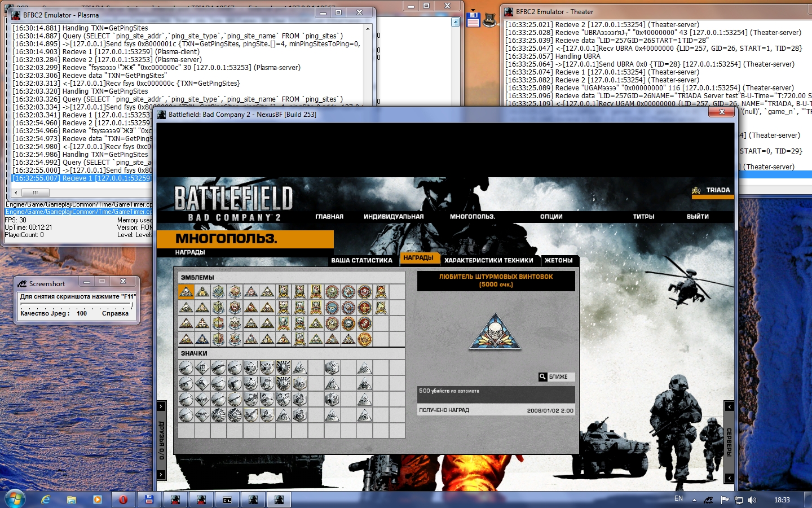Click the '500 убийств из автомата' description

coord(449,391)
